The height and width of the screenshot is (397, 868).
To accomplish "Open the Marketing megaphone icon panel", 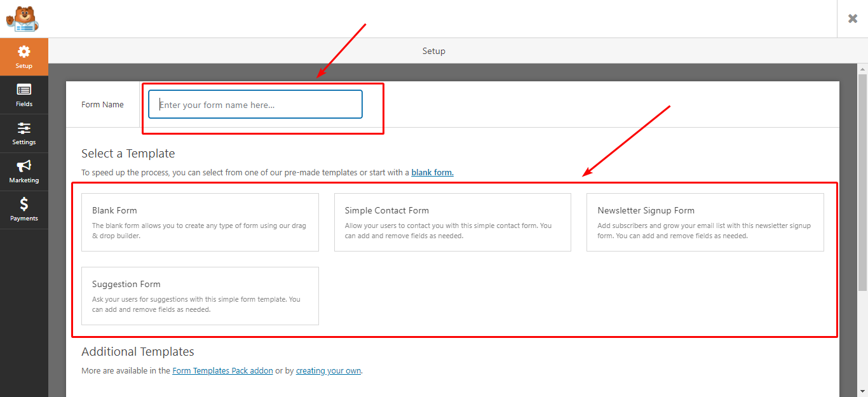I will tap(24, 172).
